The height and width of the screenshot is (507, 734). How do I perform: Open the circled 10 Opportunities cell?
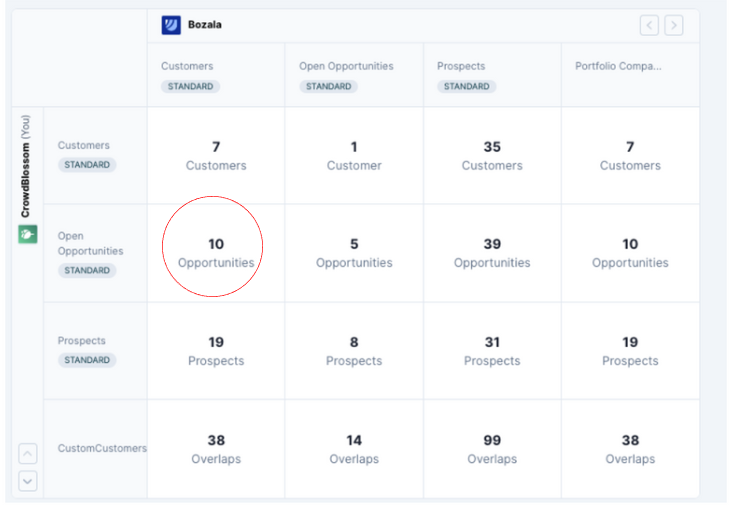coord(216,253)
